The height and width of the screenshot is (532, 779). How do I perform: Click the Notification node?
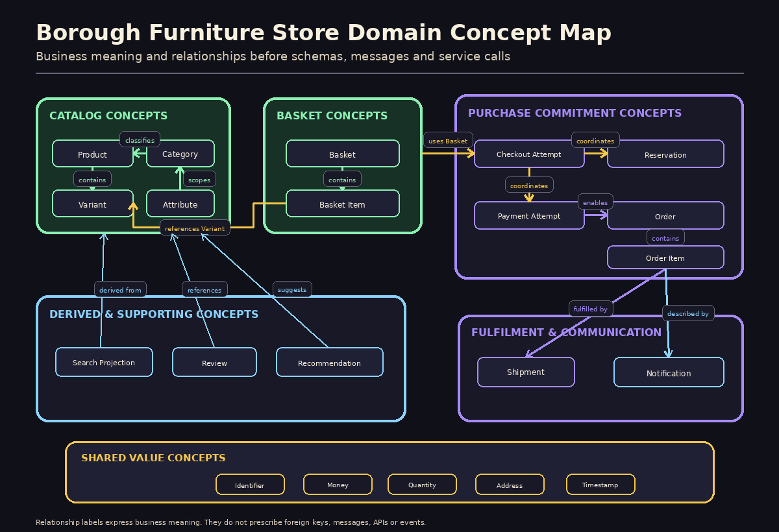tap(669, 373)
